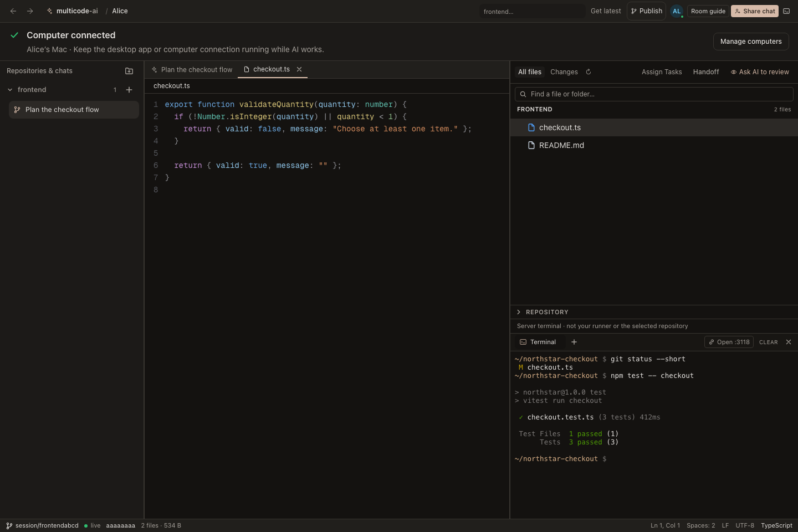Refresh the changes list

[589, 72]
